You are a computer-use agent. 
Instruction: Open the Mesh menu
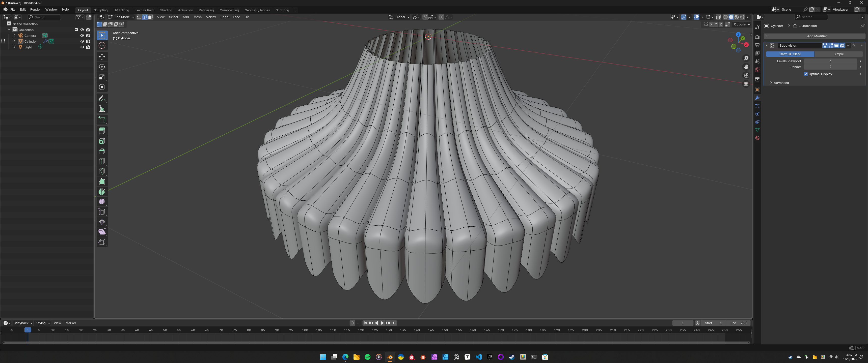tap(198, 17)
